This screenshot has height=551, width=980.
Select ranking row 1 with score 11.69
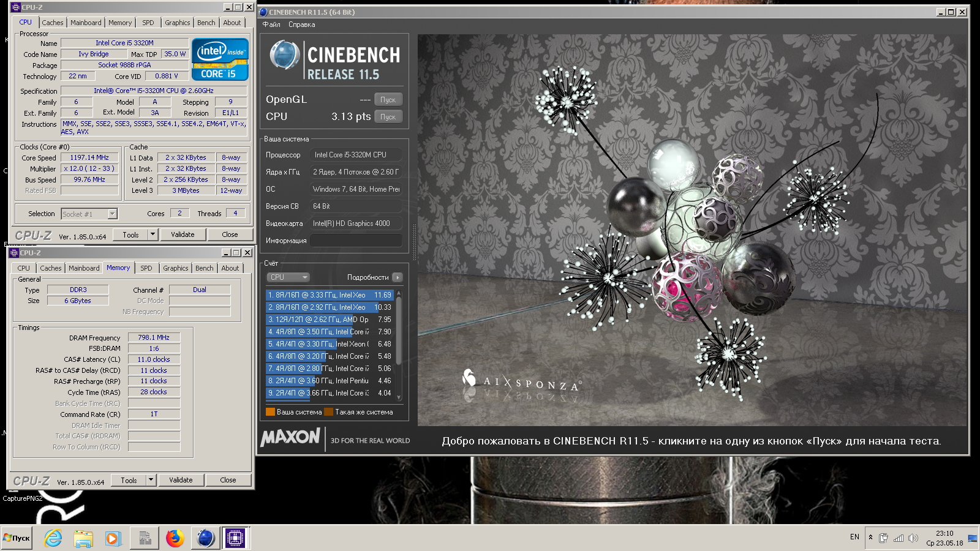point(330,295)
